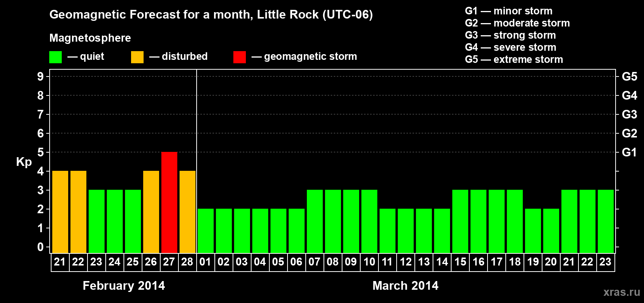Click 'G4 — severe storm' legend entry
This screenshot has height=303, width=644.
pos(511,47)
